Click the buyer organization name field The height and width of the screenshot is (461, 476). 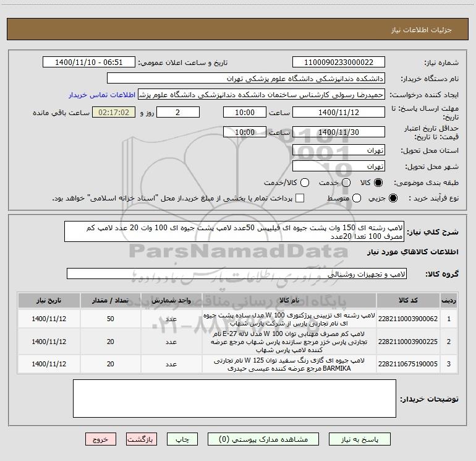pyautogui.click(x=246, y=79)
